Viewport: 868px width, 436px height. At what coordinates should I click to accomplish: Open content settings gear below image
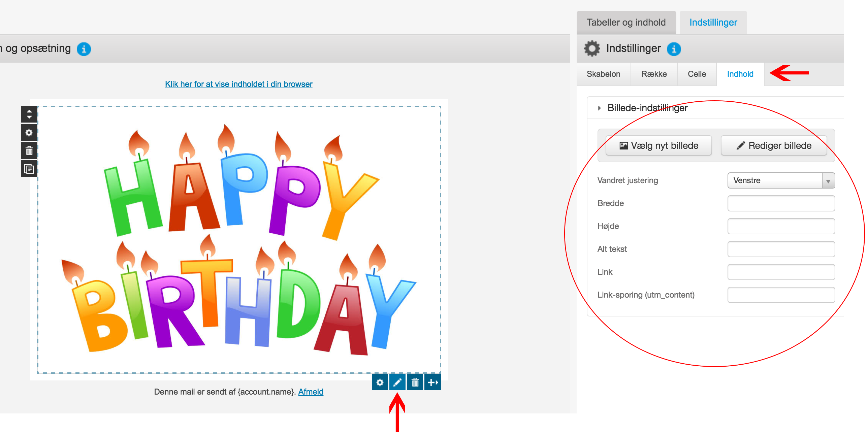click(380, 382)
